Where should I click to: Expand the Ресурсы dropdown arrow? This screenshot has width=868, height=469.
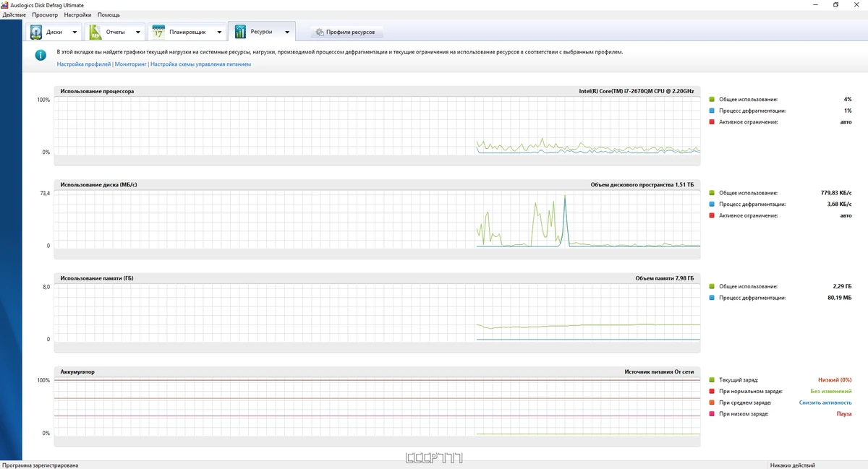(x=287, y=33)
